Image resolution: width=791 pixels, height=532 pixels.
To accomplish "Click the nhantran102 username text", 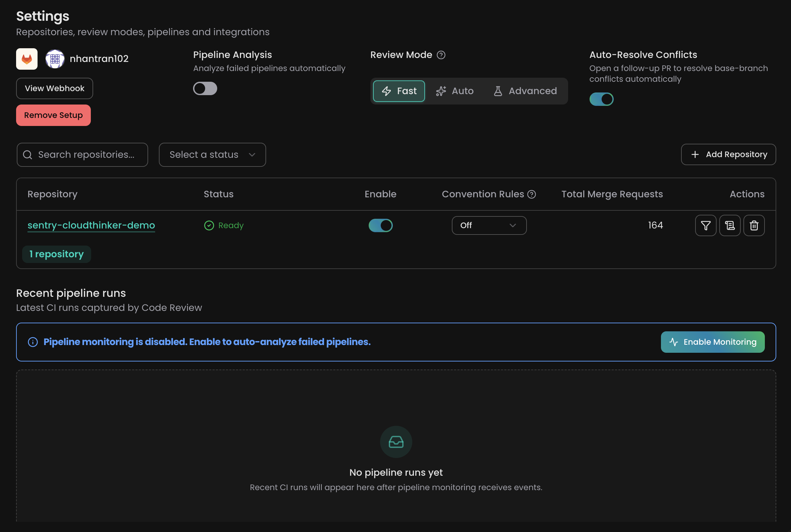I will pos(99,59).
